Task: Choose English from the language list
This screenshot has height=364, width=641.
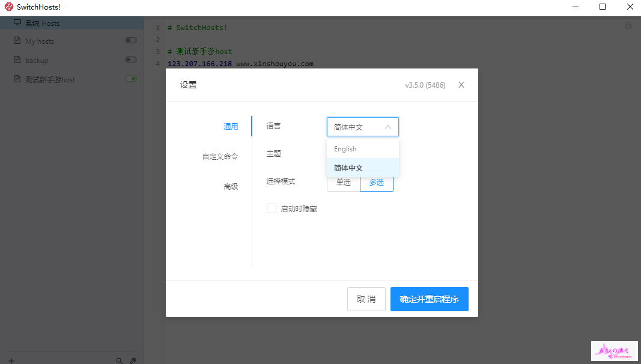Action: click(363, 149)
